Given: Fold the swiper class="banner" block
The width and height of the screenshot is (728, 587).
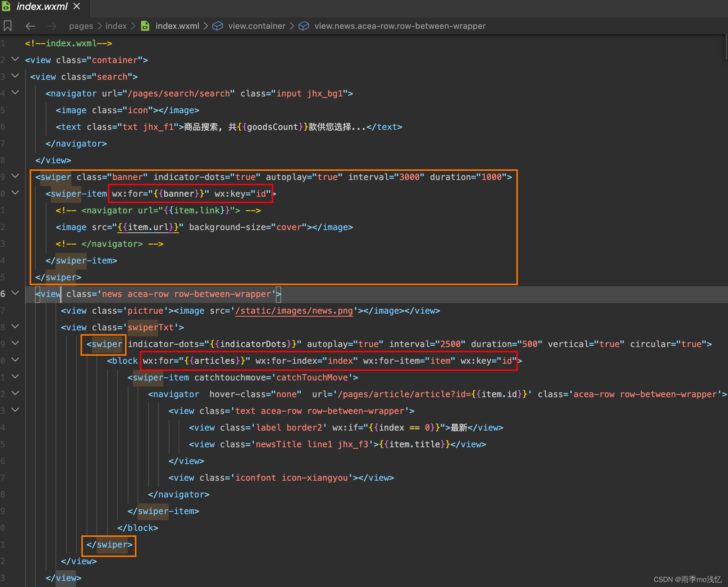Looking at the screenshot, I should 15,176.
